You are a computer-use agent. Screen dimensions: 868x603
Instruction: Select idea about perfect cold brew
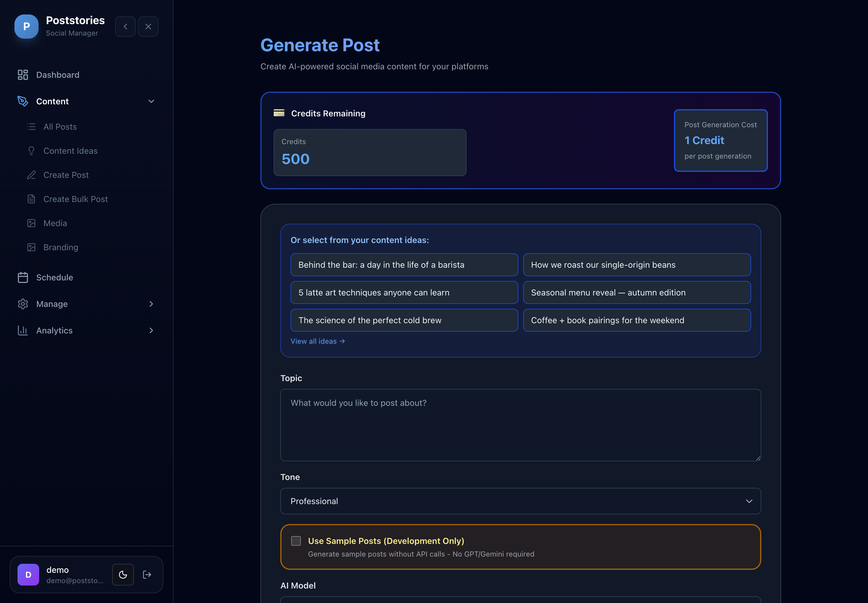pos(404,320)
